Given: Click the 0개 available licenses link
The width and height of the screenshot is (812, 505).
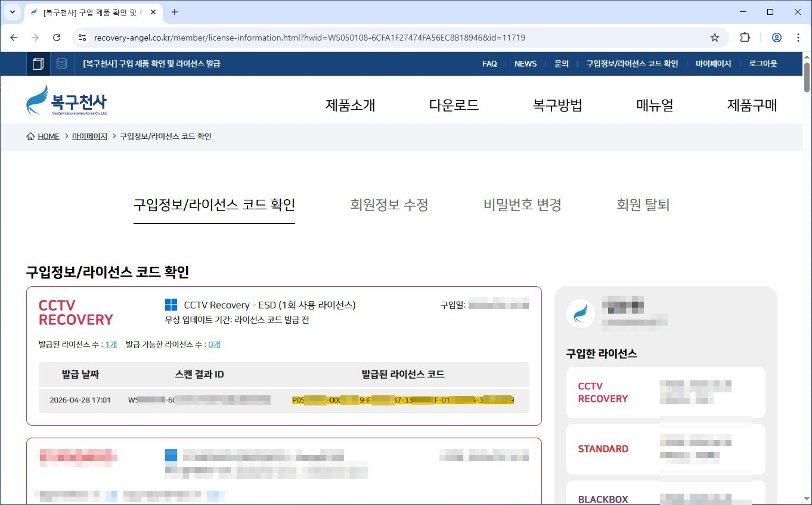Looking at the screenshot, I should 214,344.
